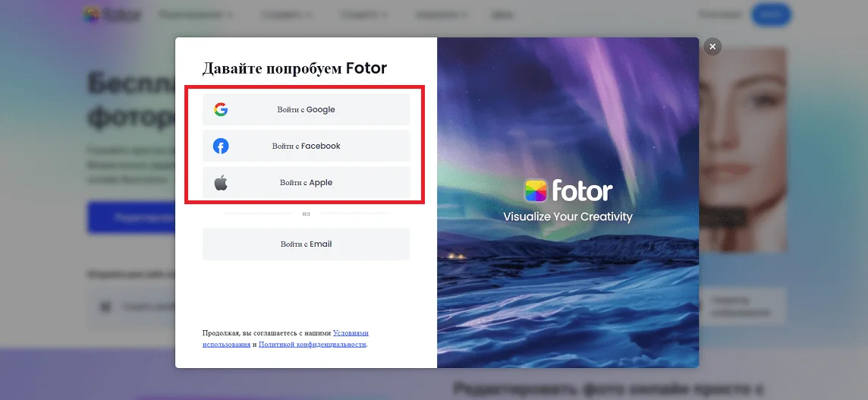Click the blurred Fotor logo in the header
Viewport: 868px width, 400px height.
click(x=112, y=14)
